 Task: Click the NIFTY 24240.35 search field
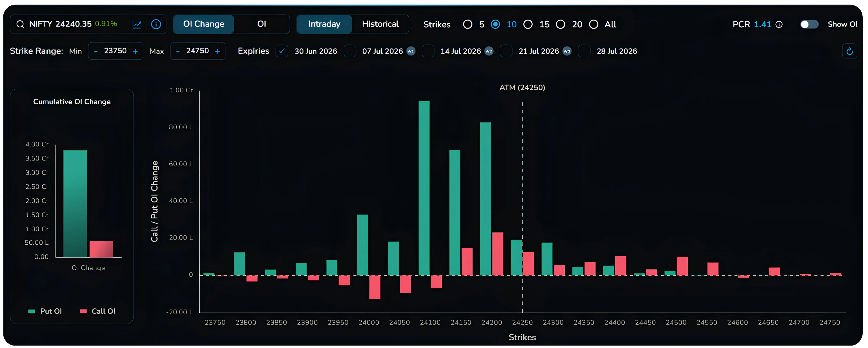coord(88,24)
